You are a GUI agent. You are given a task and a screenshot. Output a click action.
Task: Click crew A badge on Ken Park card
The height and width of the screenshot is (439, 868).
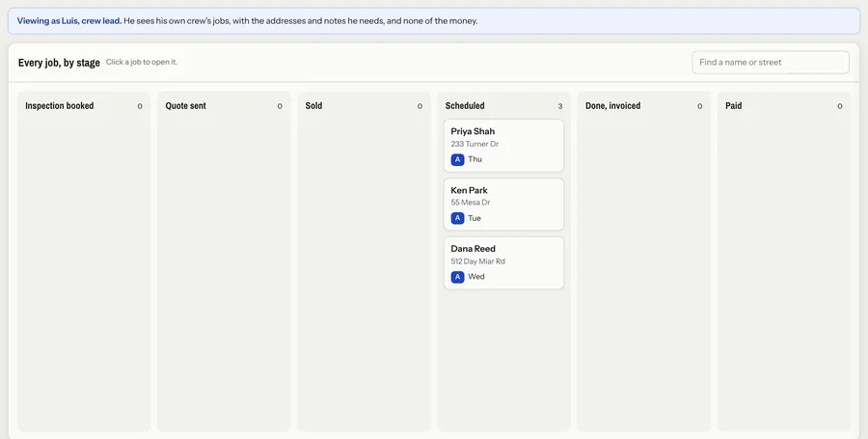(x=457, y=218)
